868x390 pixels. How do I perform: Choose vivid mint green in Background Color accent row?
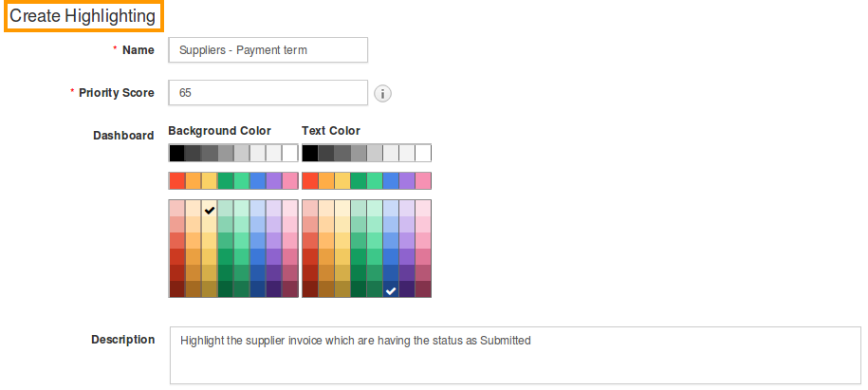point(241,180)
